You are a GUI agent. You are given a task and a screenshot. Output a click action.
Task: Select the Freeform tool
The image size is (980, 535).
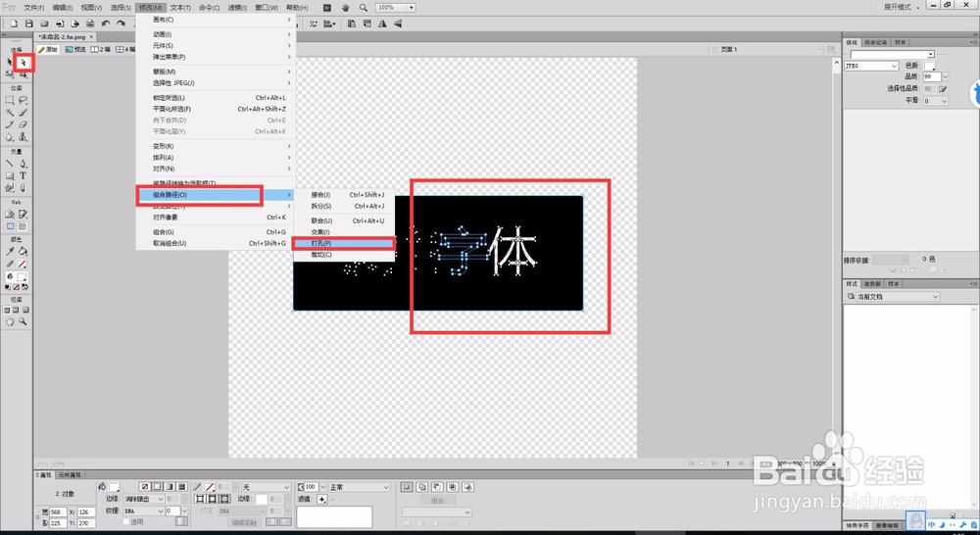(x=10, y=187)
